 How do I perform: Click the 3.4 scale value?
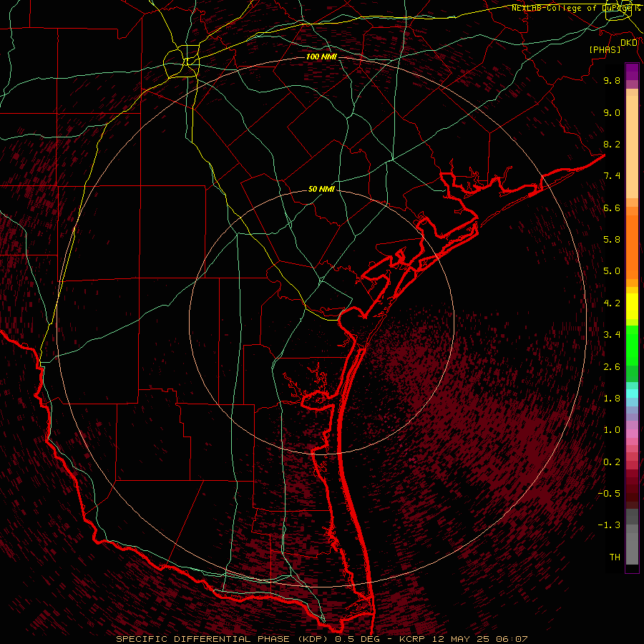point(612,335)
